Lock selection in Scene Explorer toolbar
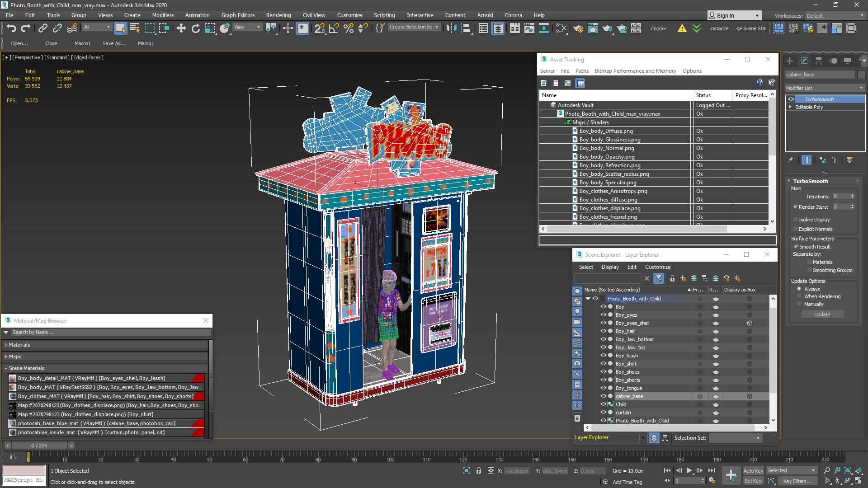868x488 pixels. pos(672,278)
